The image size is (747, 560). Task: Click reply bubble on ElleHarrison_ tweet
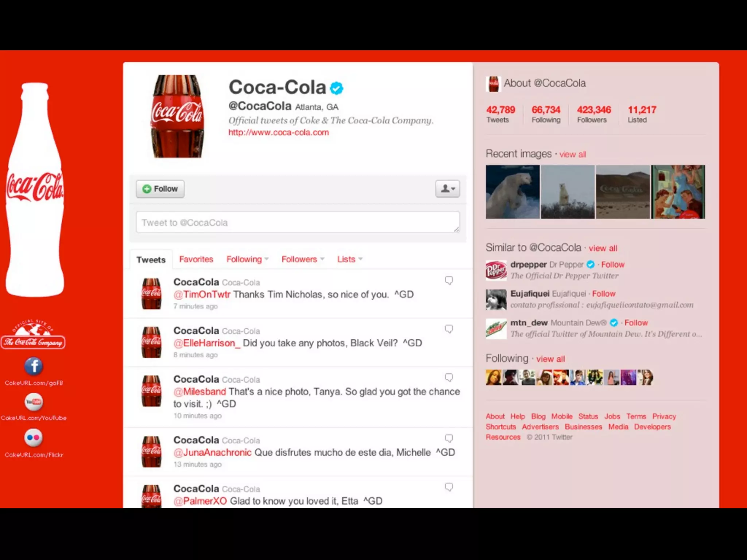(449, 329)
